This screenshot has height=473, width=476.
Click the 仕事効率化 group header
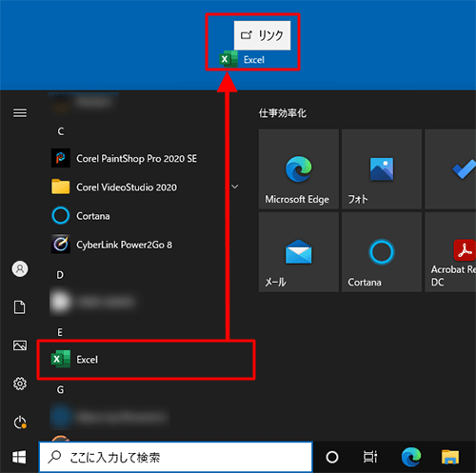pyautogui.click(x=283, y=113)
